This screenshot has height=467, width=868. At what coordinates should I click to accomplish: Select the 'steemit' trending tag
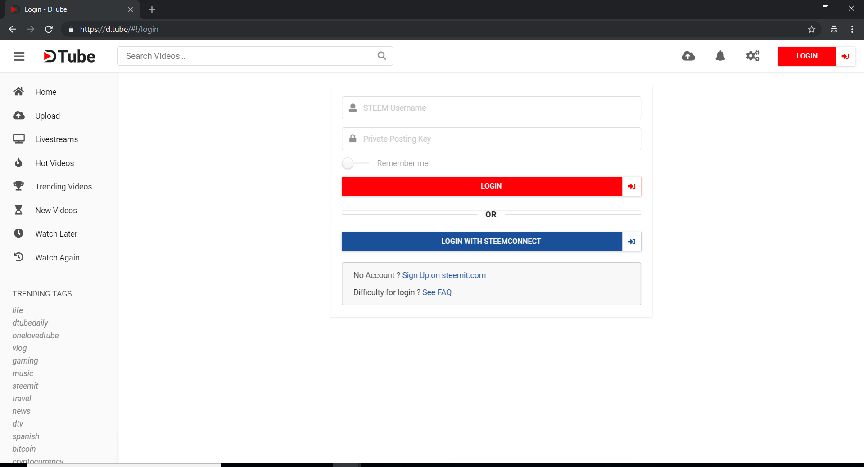(25, 386)
